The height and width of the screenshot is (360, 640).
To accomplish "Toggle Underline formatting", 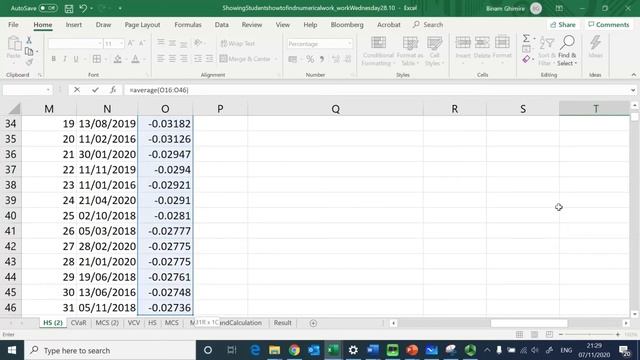I will pyautogui.click(x=76, y=59).
